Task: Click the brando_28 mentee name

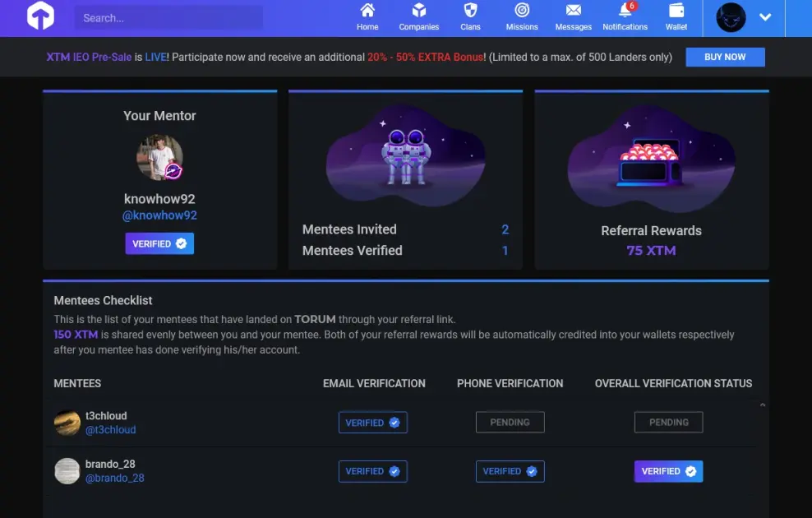Action: [110, 464]
